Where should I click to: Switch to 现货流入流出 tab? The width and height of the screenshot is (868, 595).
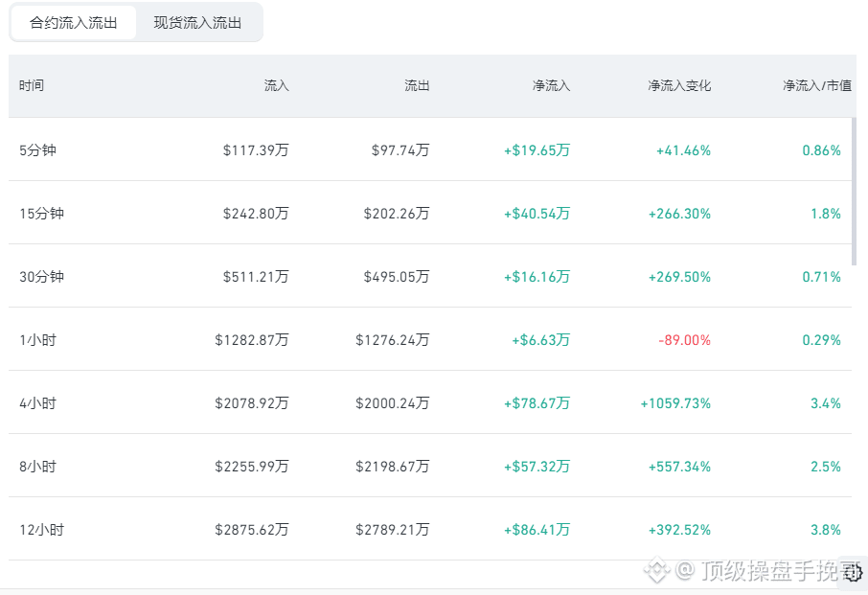pos(197,23)
